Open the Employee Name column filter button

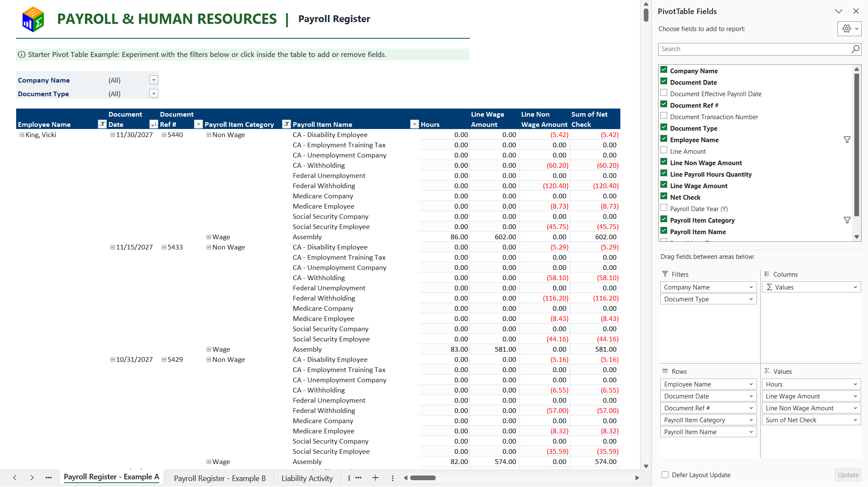(x=102, y=124)
